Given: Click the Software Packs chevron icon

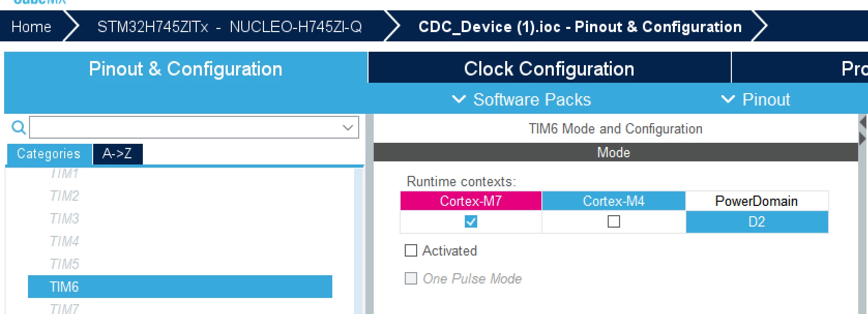Looking at the screenshot, I should [x=459, y=99].
